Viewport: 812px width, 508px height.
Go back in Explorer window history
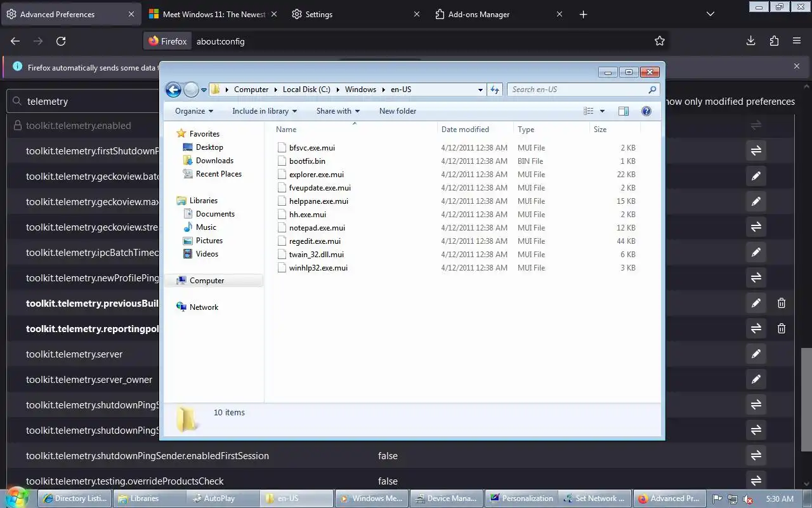(x=173, y=90)
